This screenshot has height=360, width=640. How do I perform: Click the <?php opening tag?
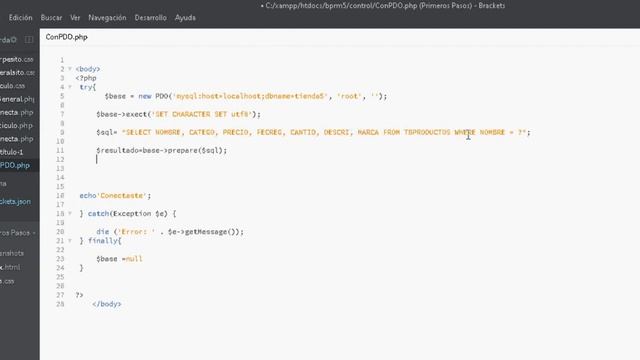click(86, 78)
